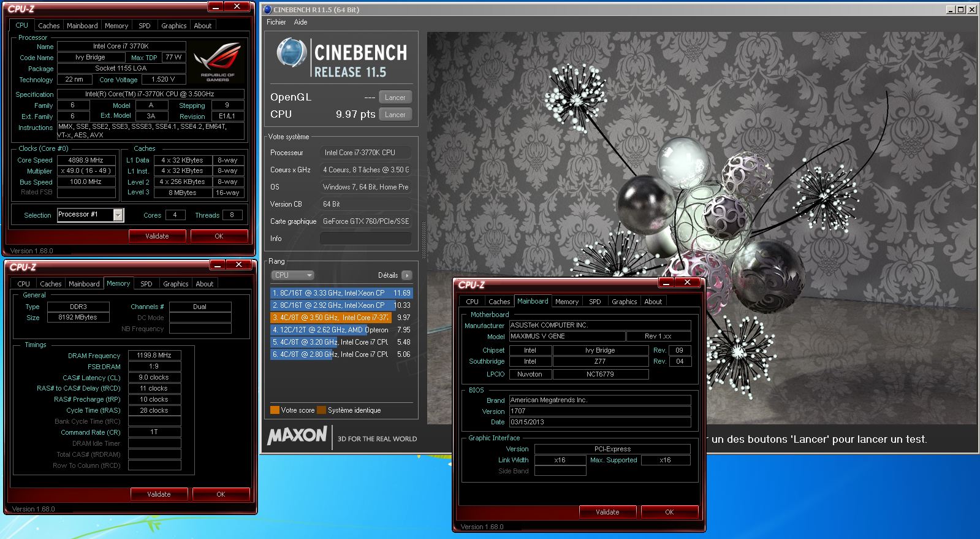Click the Détails arrow button in Rang
Viewport: 980px width, 539px height.
click(x=406, y=275)
